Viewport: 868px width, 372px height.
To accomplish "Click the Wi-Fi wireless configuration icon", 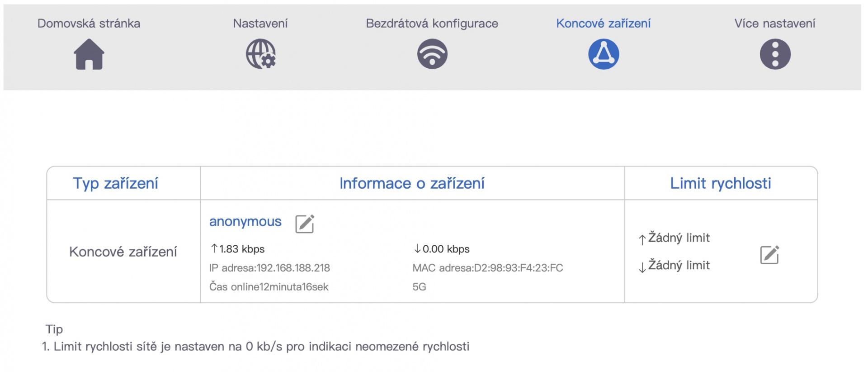I will pos(432,54).
